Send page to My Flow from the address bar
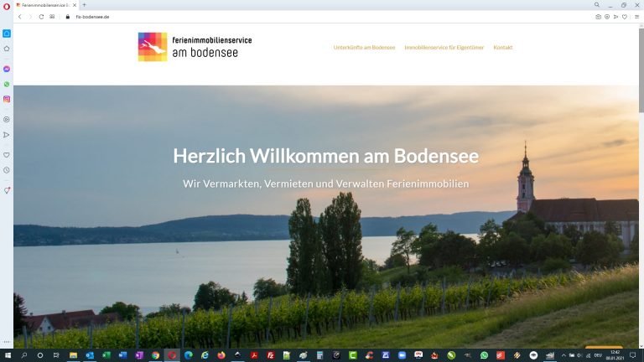 [x=615, y=17]
